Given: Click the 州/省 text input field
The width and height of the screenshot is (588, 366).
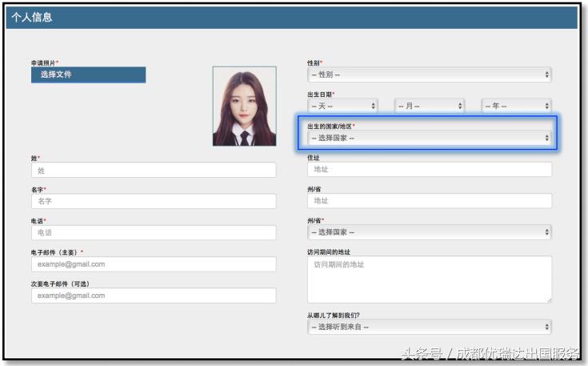Looking at the screenshot, I should pos(430,201).
